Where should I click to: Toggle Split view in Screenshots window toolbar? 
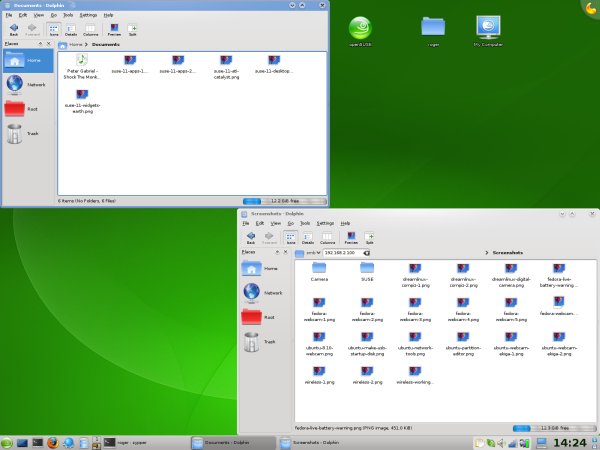pos(370,238)
